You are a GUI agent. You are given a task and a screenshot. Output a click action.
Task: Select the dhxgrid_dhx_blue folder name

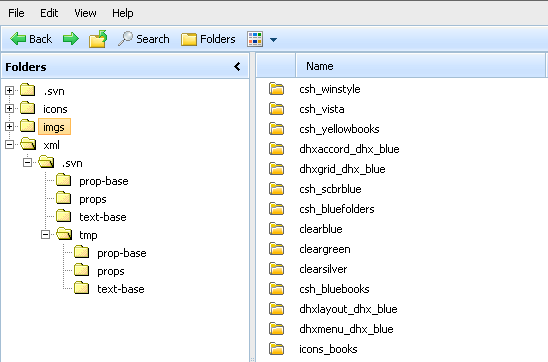[342, 169]
